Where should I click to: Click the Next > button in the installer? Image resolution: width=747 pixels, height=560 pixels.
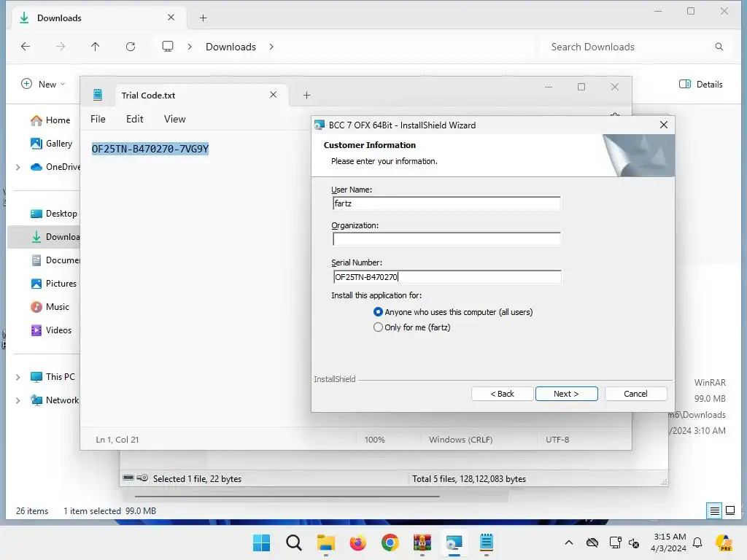pyautogui.click(x=566, y=394)
